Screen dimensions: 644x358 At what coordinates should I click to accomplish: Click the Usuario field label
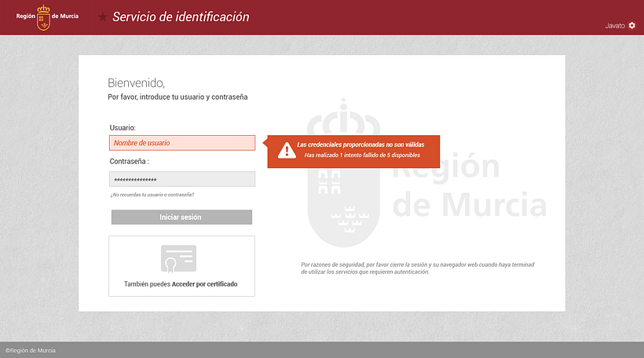[x=123, y=127]
